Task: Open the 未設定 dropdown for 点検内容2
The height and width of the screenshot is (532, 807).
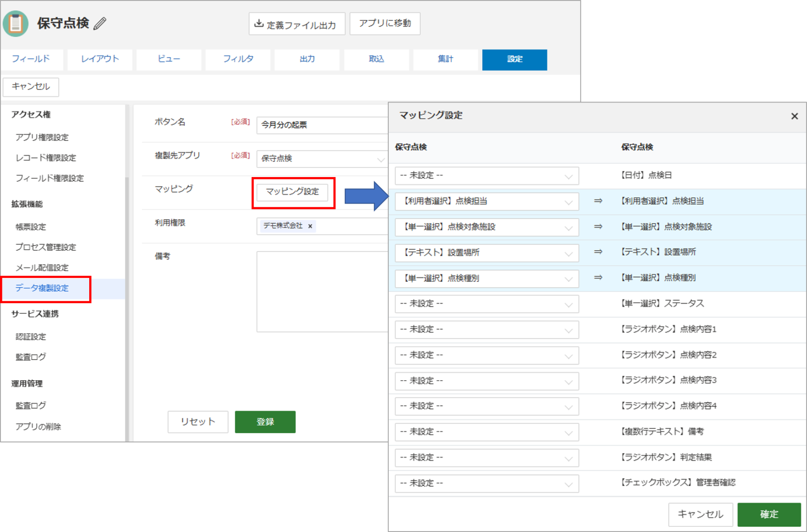Action: (x=487, y=355)
